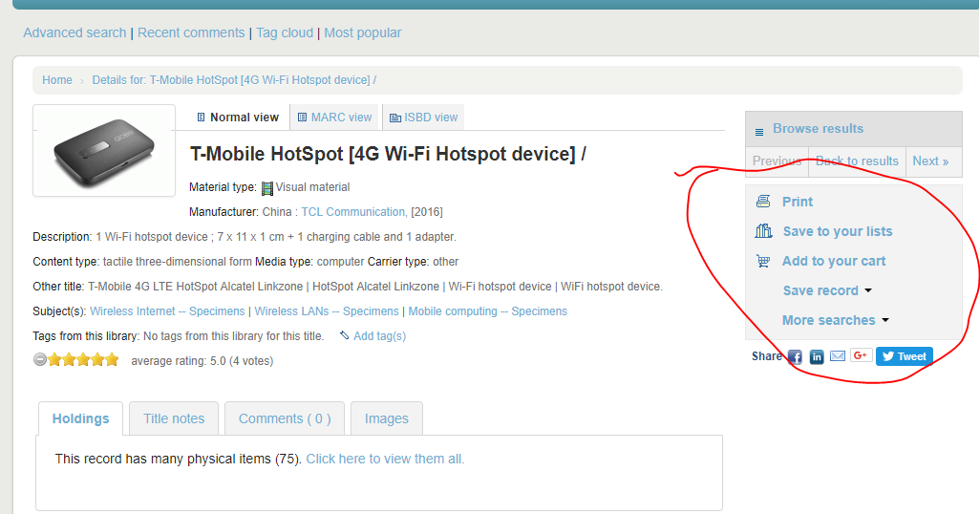Image resolution: width=980 pixels, height=514 pixels.
Task: Click the Facebook share icon
Action: click(x=795, y=356)
